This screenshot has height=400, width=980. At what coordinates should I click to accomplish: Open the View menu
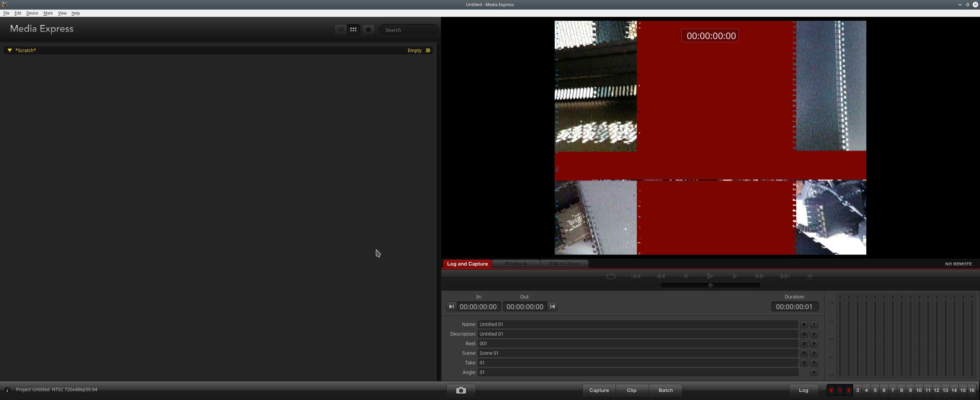tap(62, 13)
